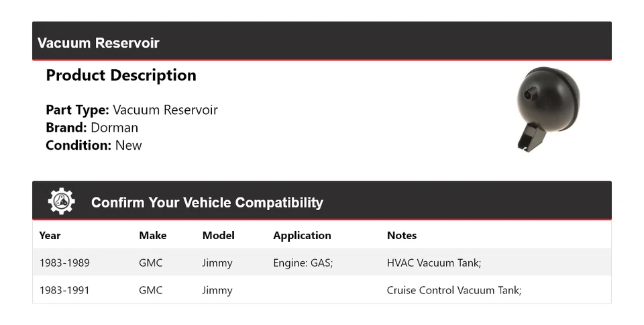Click GMC in the first row
The width and height of the screenshot is (644, 325).
(150, 263)
